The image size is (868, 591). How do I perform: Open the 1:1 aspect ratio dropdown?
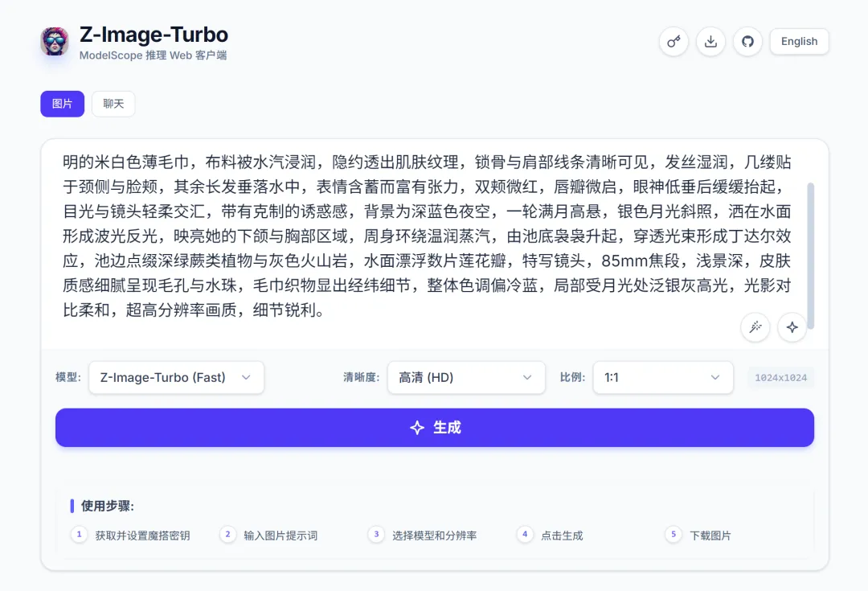(662, 377)
